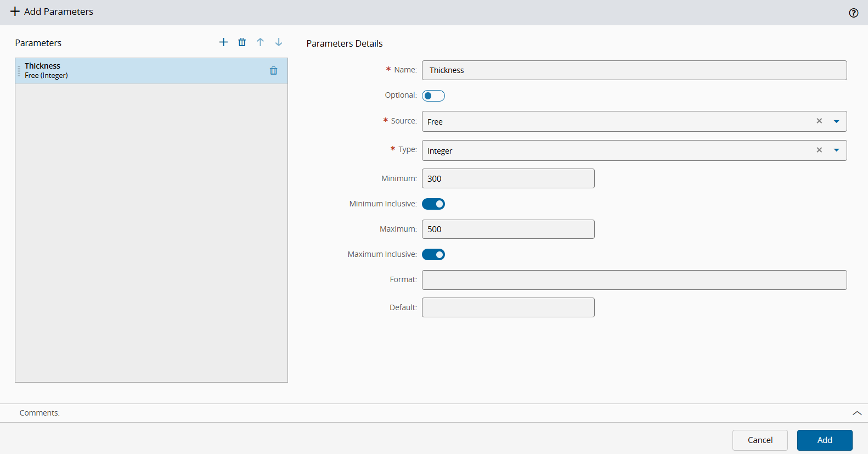
Task: Toggle the Optional switch
Action: pyautogui.click(x=433, y=96)
